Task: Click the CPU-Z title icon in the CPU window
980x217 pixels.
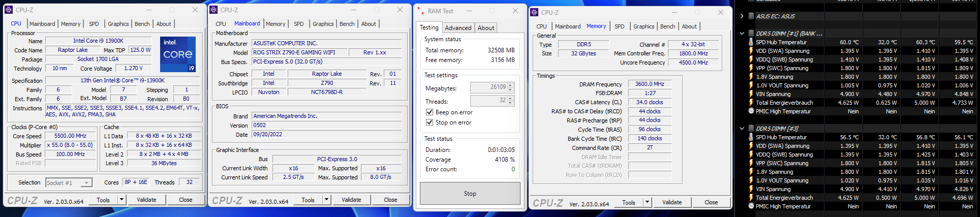Action: pyautogui.click(x=9, y=10)
